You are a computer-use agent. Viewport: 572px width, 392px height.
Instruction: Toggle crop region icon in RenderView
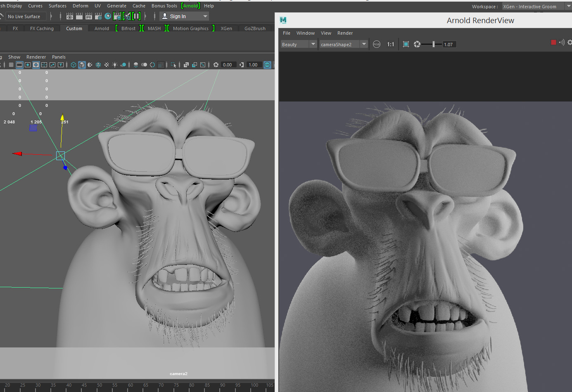tap(406, 44)
